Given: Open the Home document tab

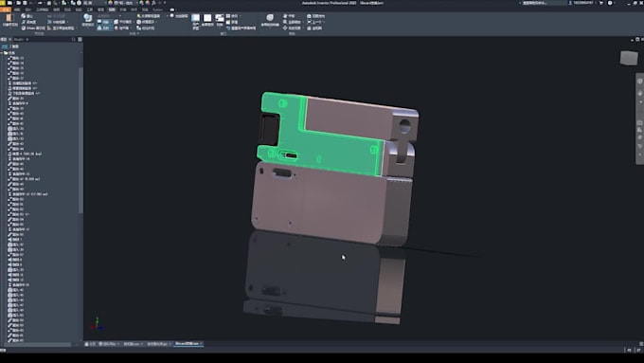Looking at the screenshot, I should pos(90,344).
